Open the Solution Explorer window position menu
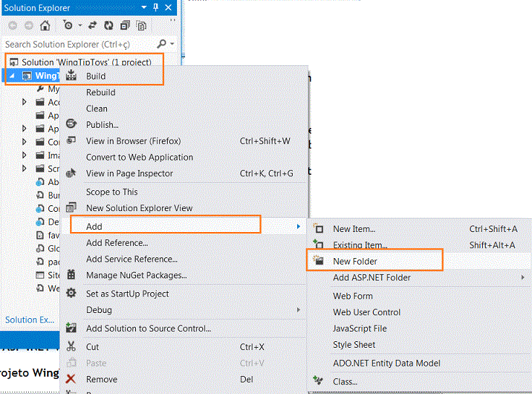 144,7
